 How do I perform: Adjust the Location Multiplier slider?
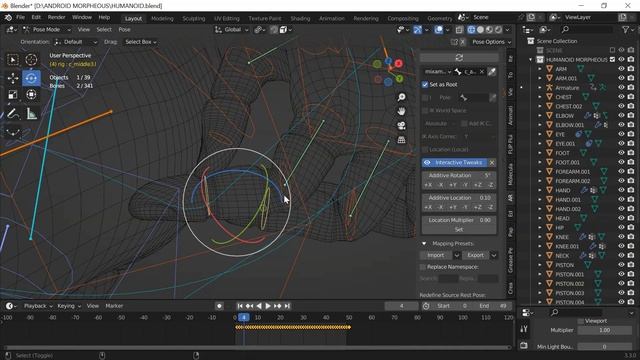point(459,220)
